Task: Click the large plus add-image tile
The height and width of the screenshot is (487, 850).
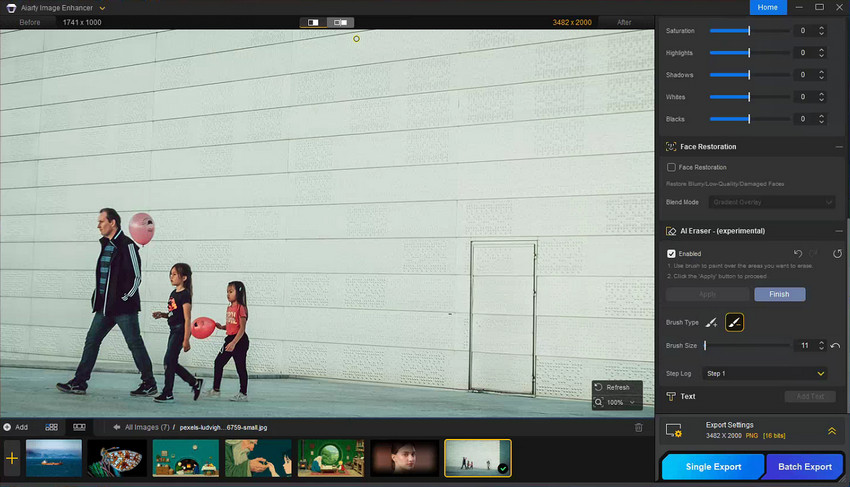Action: tap(12, 458)
